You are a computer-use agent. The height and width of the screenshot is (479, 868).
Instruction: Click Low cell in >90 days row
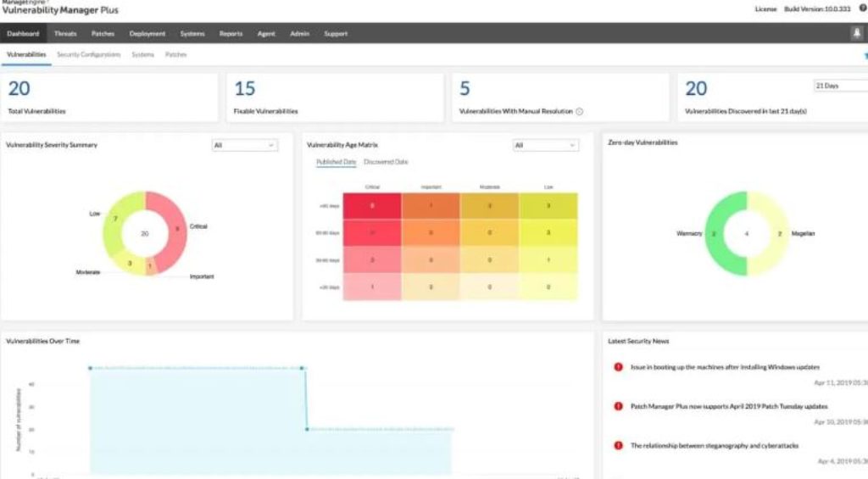548,206
